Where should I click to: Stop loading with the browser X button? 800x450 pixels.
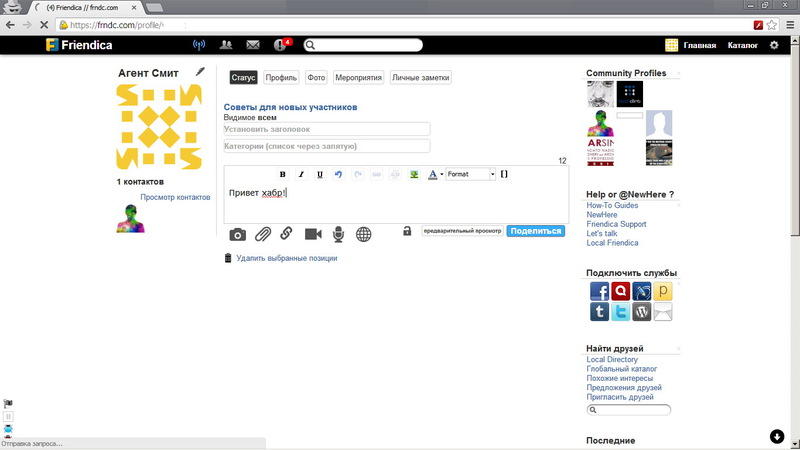click(44, 24)
